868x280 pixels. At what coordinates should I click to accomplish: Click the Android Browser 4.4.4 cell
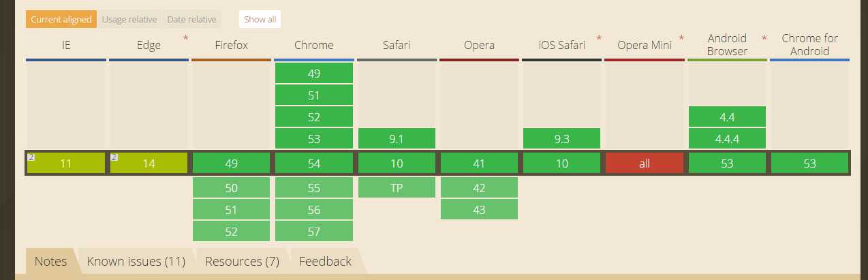pyautogui.click(x=727, y=138)
